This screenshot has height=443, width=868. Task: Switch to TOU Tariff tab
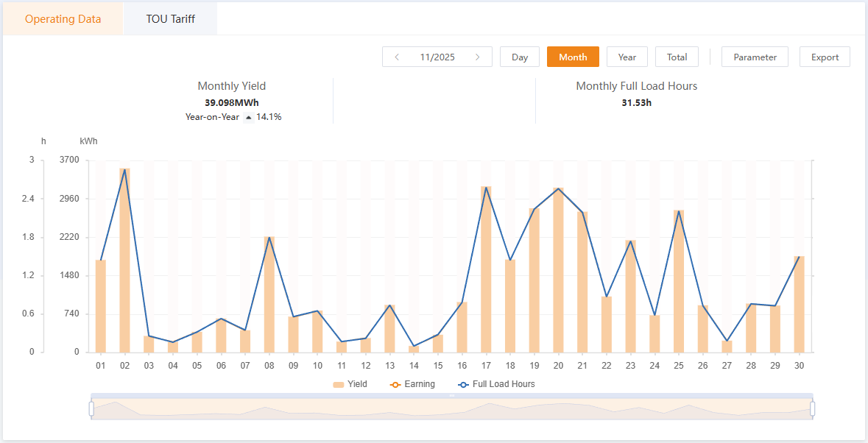170,19
